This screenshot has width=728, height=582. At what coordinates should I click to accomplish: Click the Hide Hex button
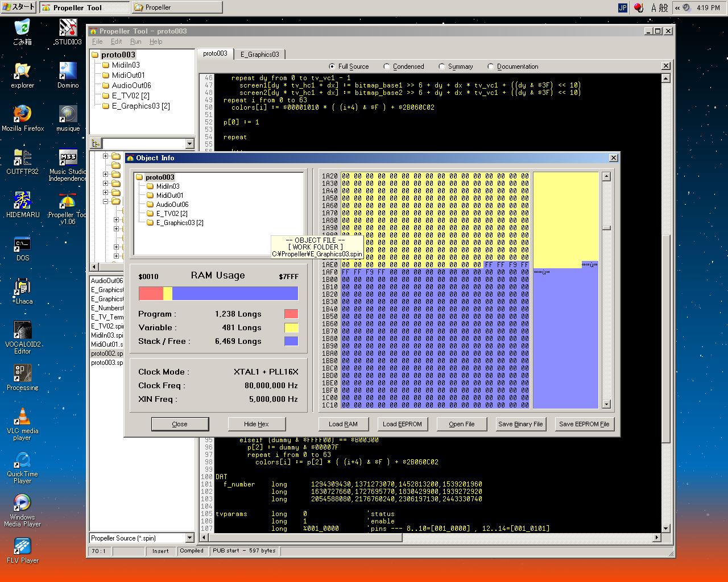pos(257,424)
